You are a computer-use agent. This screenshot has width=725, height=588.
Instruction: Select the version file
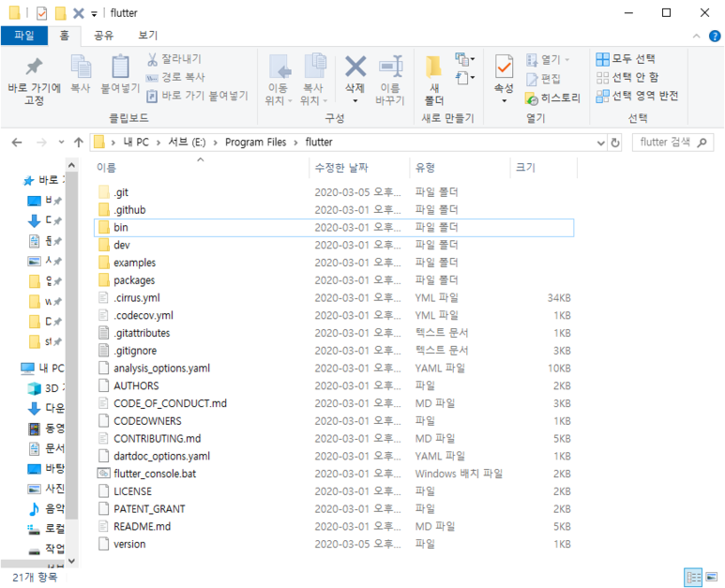(x=334, y=544)
